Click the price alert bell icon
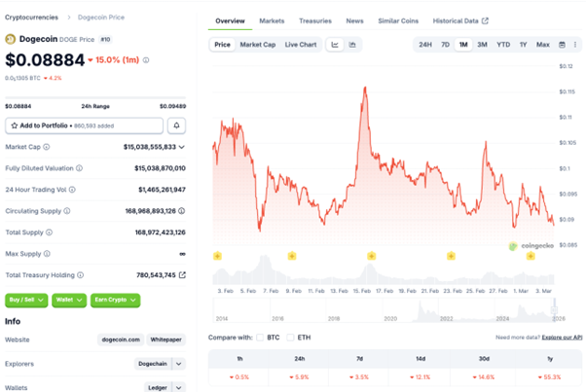The height and width of the screenshot is (392, 586). pos(177,125)
